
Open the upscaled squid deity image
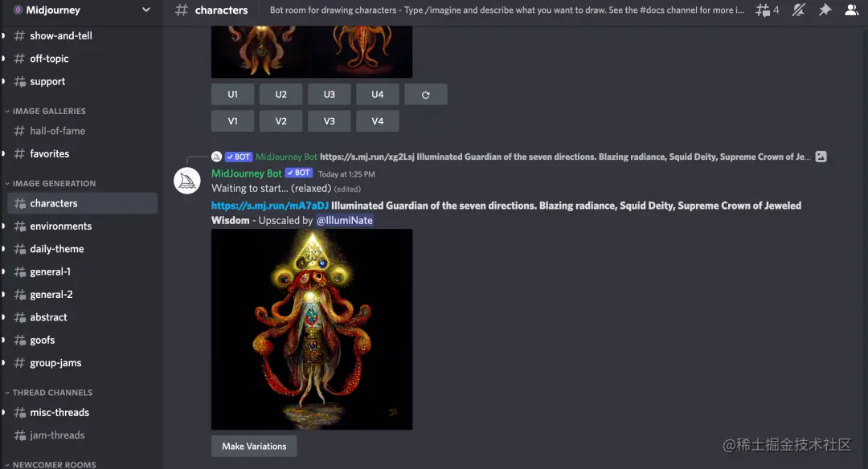[x=312, y=329]
